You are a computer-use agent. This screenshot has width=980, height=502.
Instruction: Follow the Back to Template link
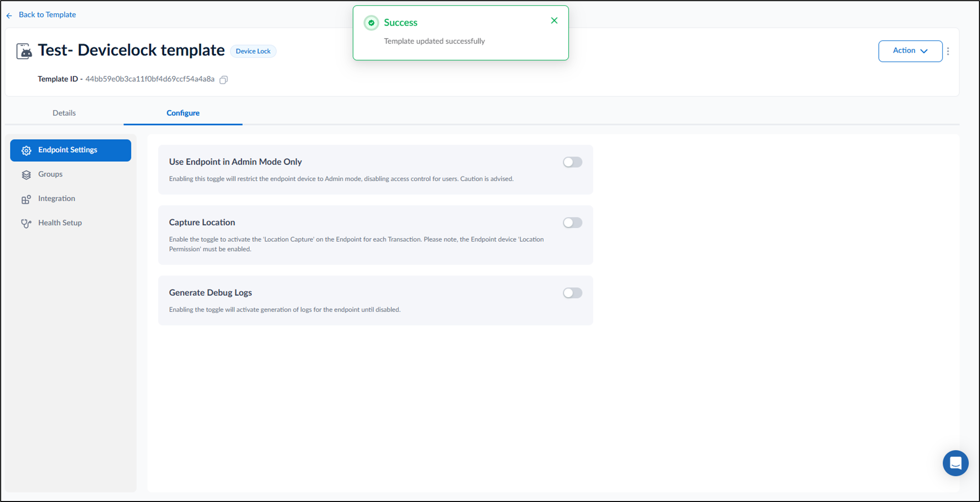pos(47,15)
